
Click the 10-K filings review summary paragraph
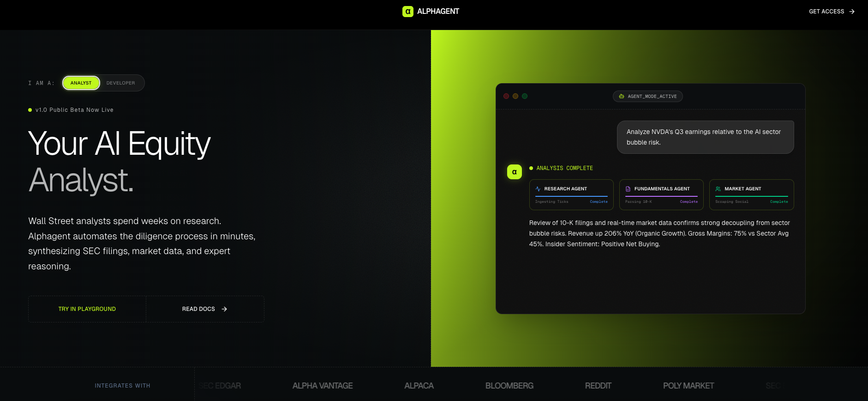pos(659,233)
